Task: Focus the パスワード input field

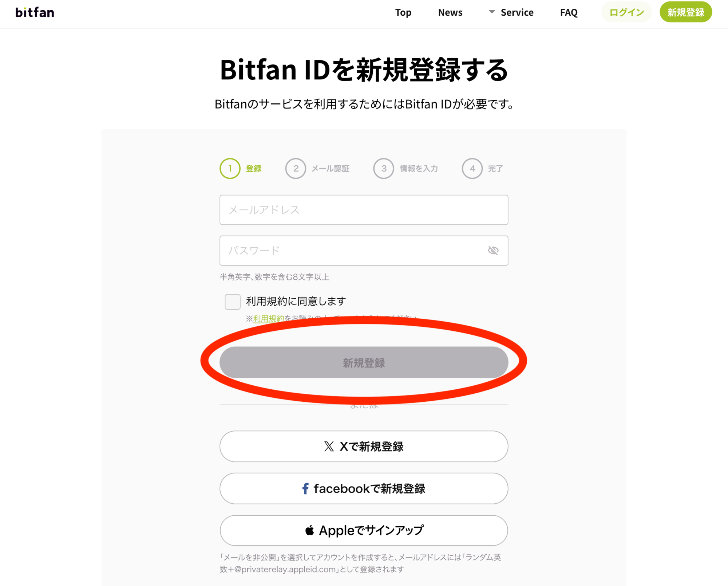Action: (x=349, y=251)
